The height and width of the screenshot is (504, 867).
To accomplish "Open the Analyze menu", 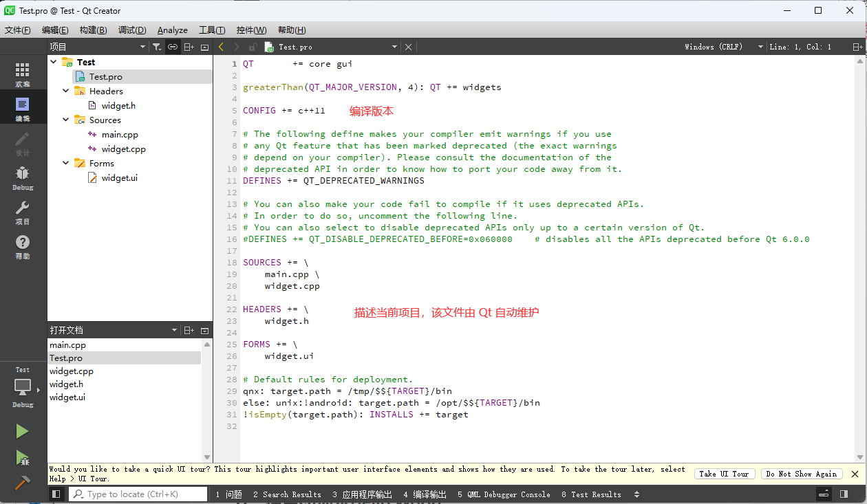I will click(x=173, y=30).
